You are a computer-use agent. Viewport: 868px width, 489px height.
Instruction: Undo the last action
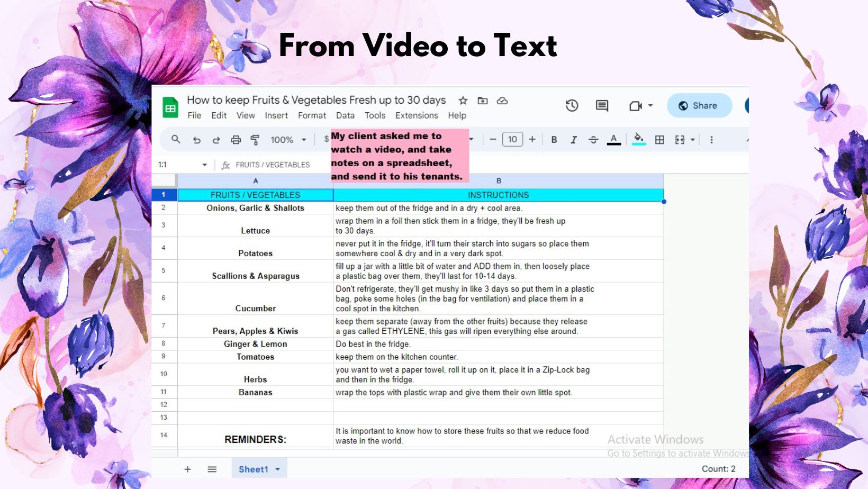pyautogui.click(x=196, y=140)
